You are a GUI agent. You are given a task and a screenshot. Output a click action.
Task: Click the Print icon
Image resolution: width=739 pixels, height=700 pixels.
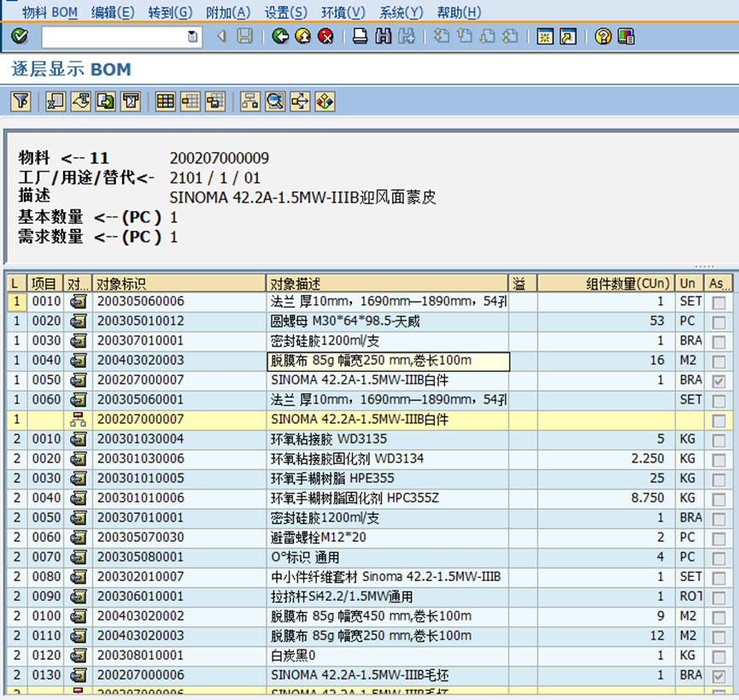pyautogui.click(x=361, y=36)
